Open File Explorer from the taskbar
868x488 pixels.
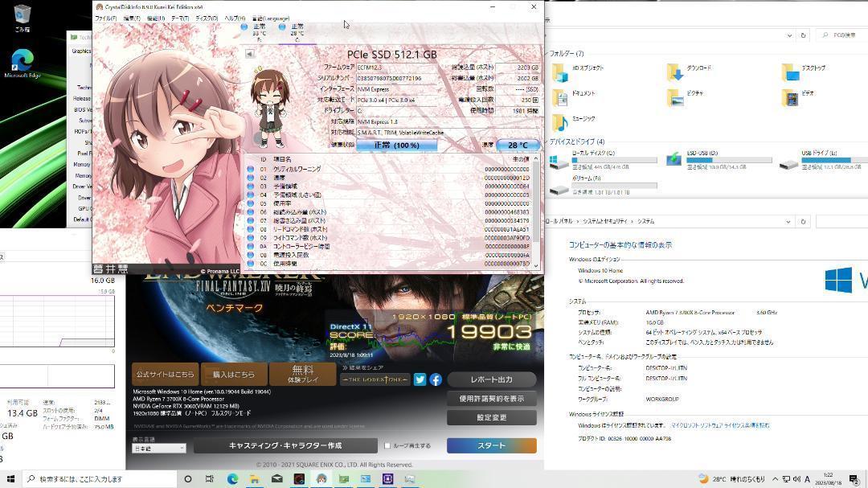pyautogui.click(x=254, y=478)
